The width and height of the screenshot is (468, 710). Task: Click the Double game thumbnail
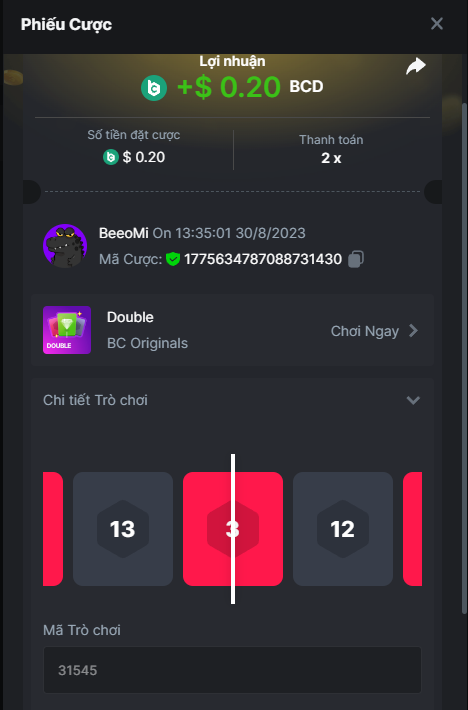tap(67, 330)
